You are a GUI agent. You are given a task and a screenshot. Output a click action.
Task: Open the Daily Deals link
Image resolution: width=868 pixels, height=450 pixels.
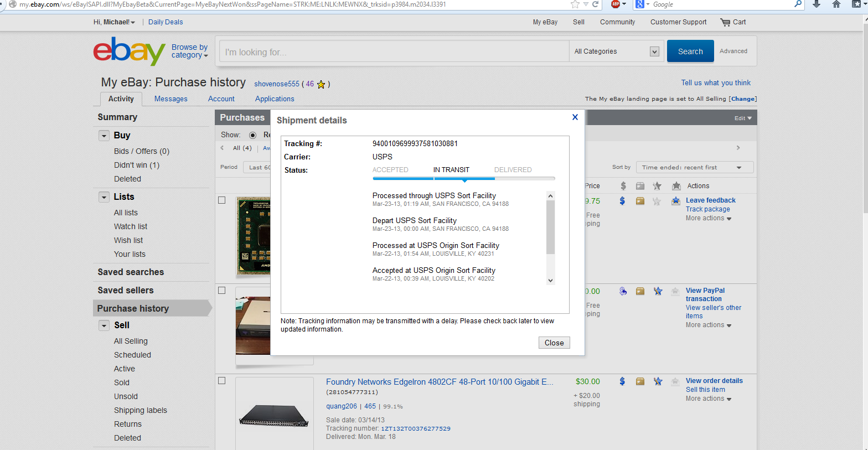coord(166,22)
